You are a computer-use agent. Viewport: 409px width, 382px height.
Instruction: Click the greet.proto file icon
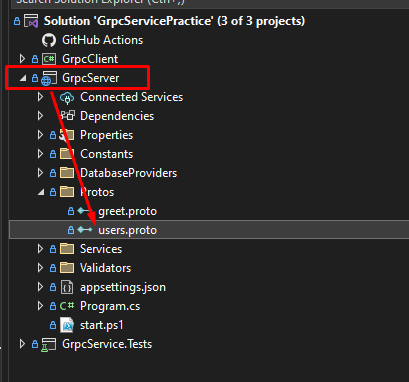(85, 211)
